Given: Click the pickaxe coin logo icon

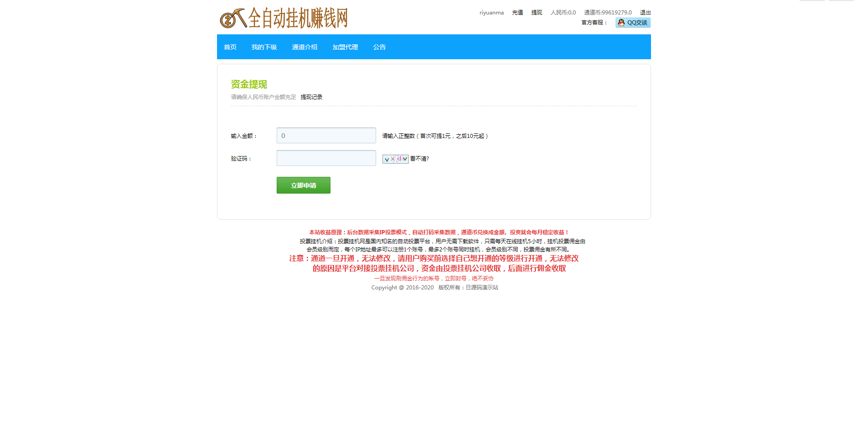Looking at the screenshot, I should [232, 19].
